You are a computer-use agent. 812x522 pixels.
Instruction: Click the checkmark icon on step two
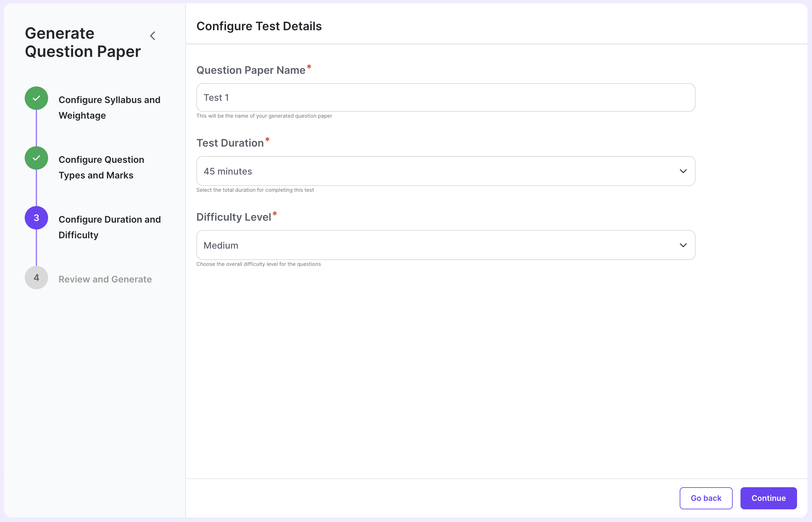coord(36,158)
